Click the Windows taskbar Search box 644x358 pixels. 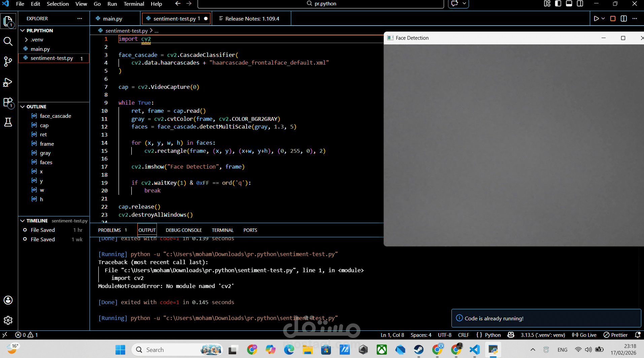pos(177,350)
